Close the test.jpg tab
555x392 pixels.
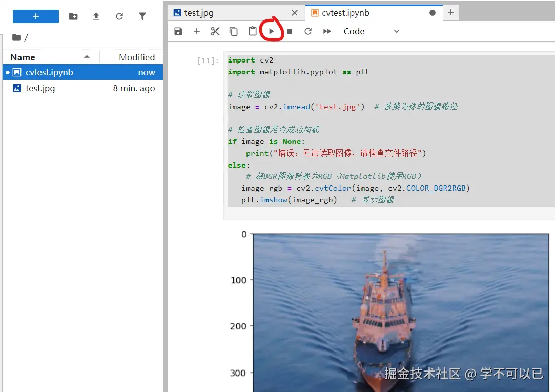[x=295, y=13]
